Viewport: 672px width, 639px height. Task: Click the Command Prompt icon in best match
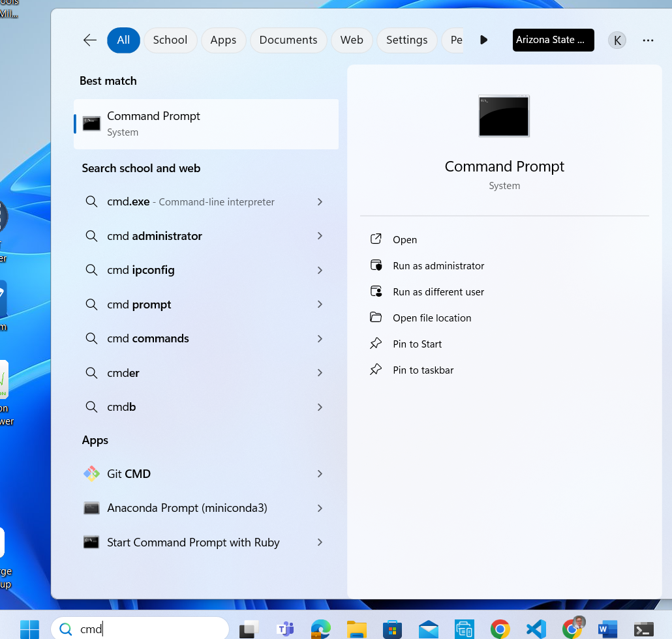pos(91,124)
